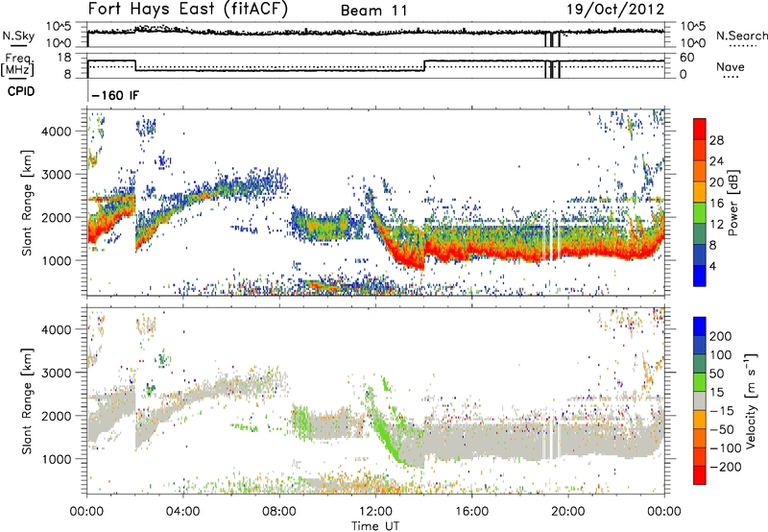The image size is (768, 532).
Task: Click the "Power [dB]" colorbar title
Action: point(732,203)
